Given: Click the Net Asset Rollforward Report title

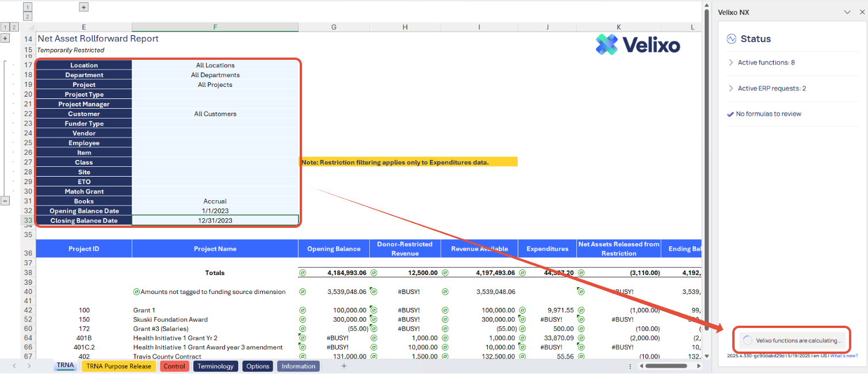Looking at the screenshot, I should coord(98,39).
